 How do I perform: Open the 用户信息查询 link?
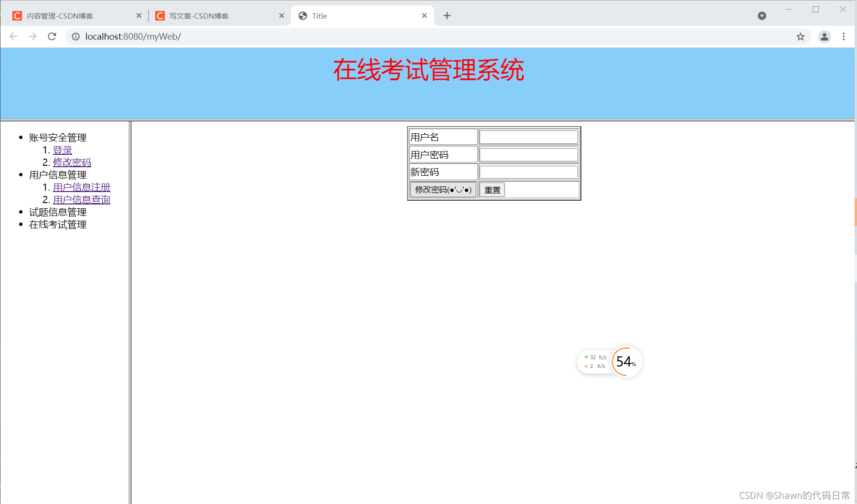[82, 200]
